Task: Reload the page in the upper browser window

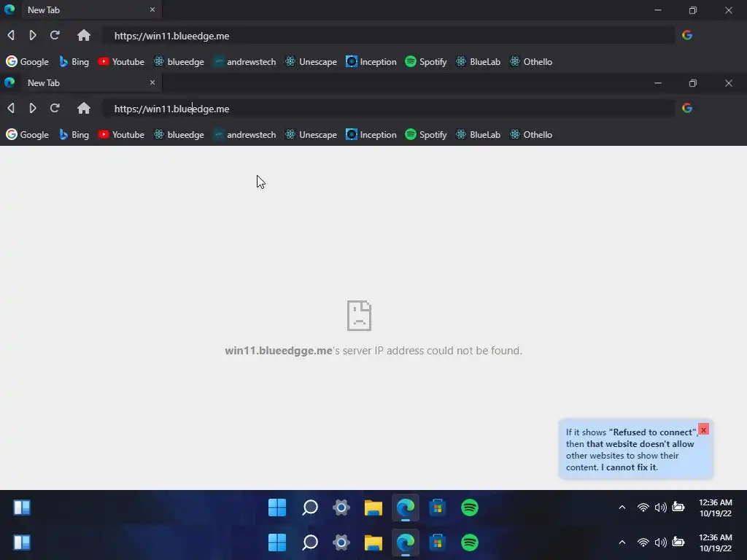Action: pyautogui.click(x=55, y=35)
